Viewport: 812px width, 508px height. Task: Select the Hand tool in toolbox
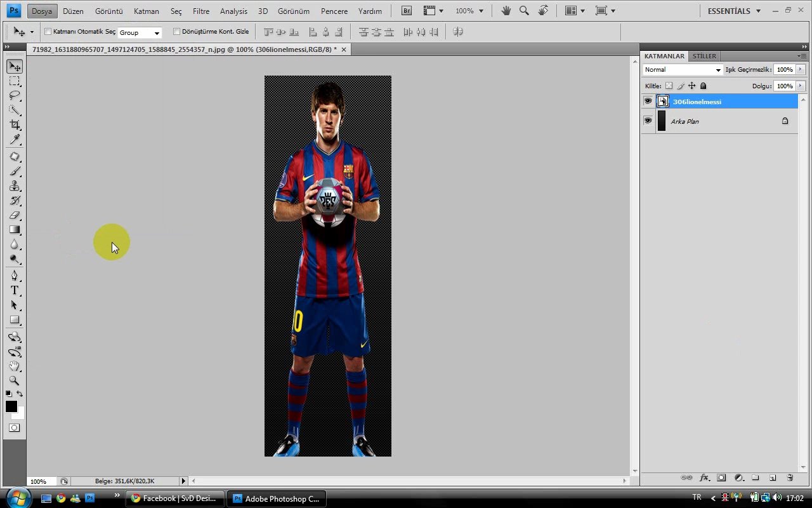(15, 366)
